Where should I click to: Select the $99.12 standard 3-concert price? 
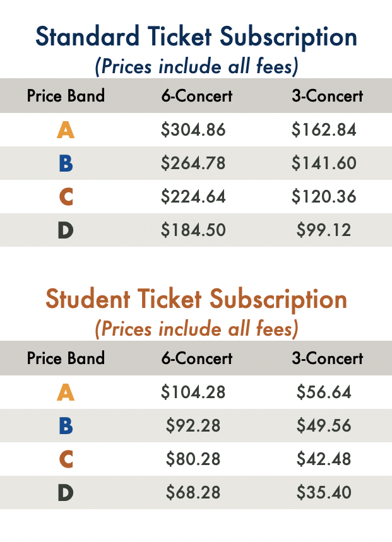[324, 230]
